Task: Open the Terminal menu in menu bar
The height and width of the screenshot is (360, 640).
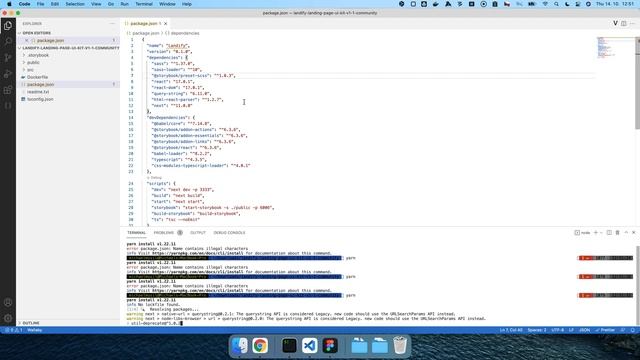Action: pyautogui.click(x=144, y=4)
